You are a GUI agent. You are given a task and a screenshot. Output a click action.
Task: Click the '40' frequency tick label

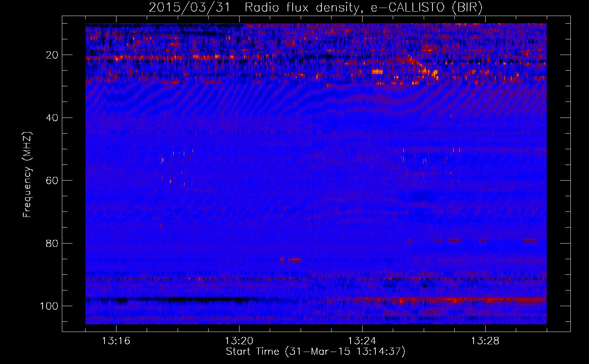[x=52, y=118]
